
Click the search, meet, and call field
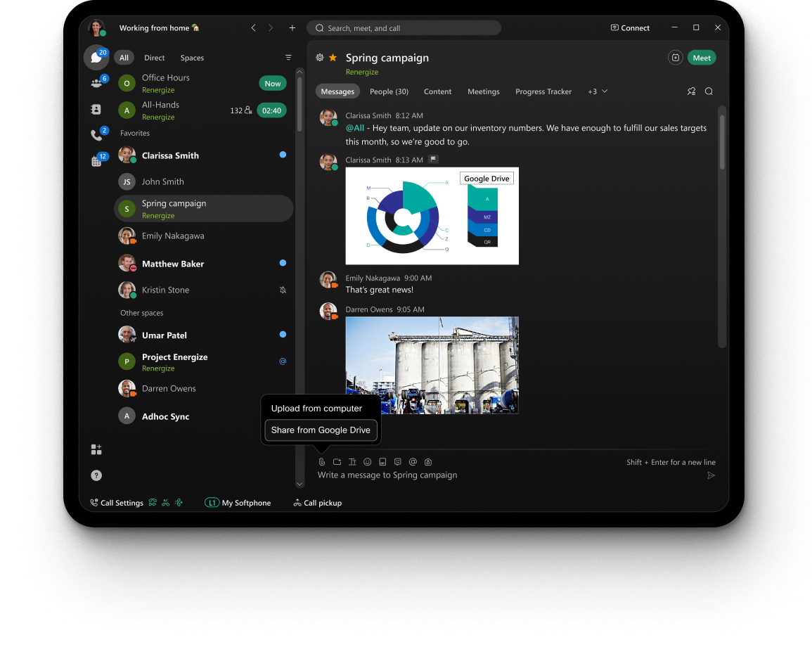(x=404, y=28)
